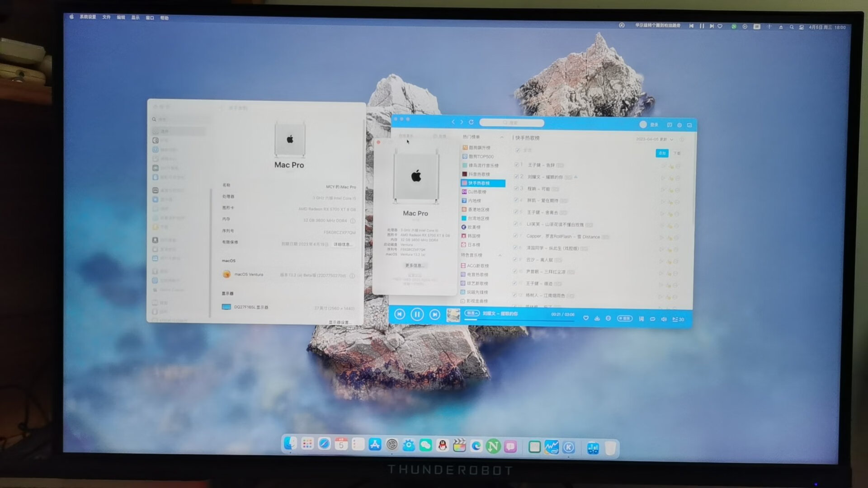This screenshot has height=488, width=868.
Task: Toggle checkbox for song 3 程响 - 可能
Action: pyautogui.click(x=516, y=188)
